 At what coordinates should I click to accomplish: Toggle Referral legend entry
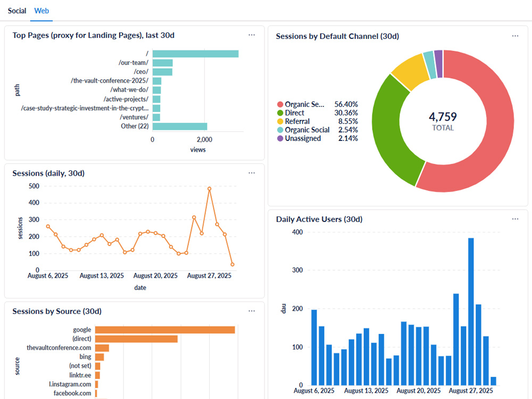tap(297, 121)
